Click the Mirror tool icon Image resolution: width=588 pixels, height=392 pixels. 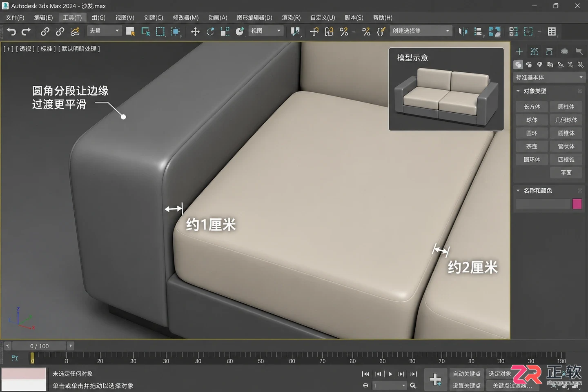point(463,31)
